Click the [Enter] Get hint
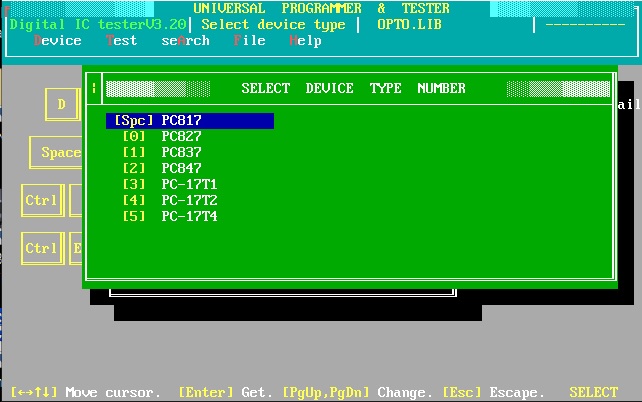The height and width of the screenshot is (402, 642). click(x=226, y=393)
